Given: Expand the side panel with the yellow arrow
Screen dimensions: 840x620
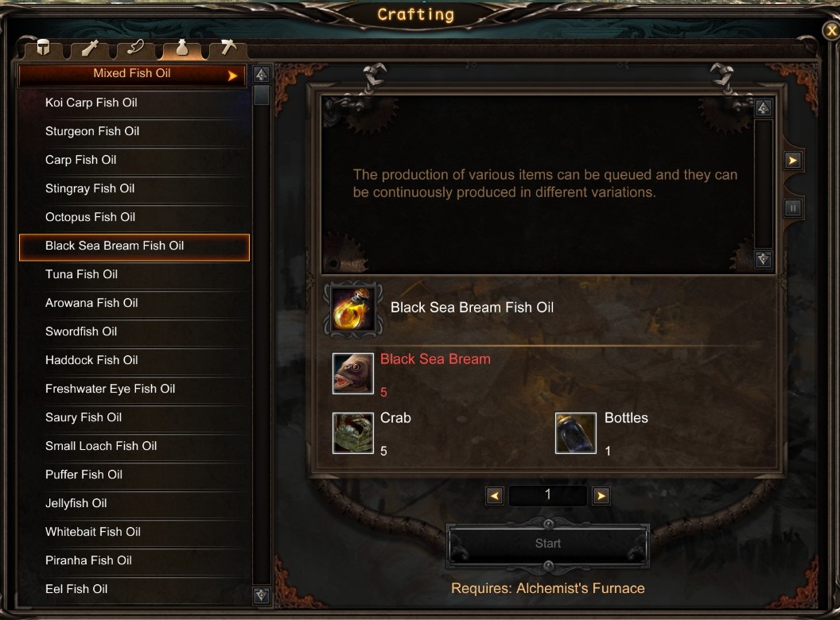Looking at the screenshot, I should click(x=793, y=161).
